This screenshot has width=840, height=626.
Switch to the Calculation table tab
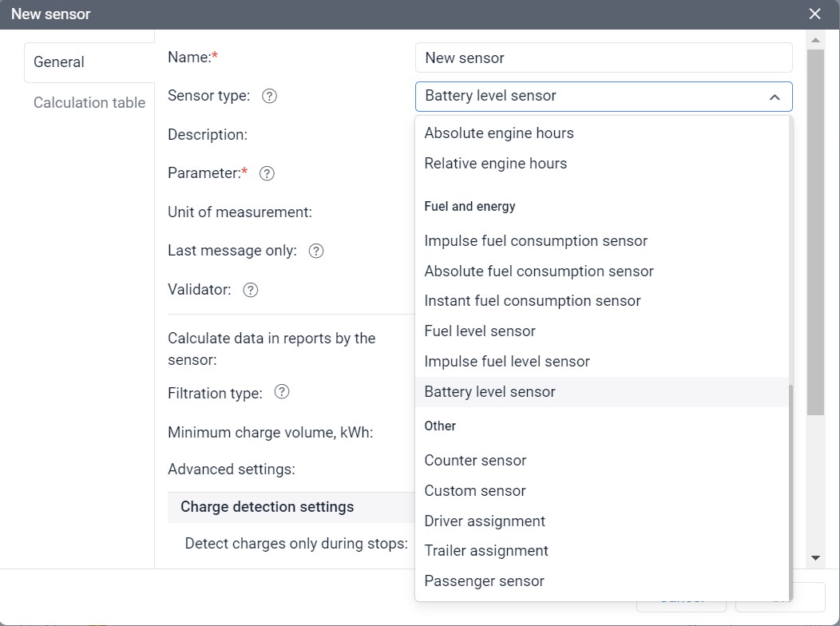[89, 103]
